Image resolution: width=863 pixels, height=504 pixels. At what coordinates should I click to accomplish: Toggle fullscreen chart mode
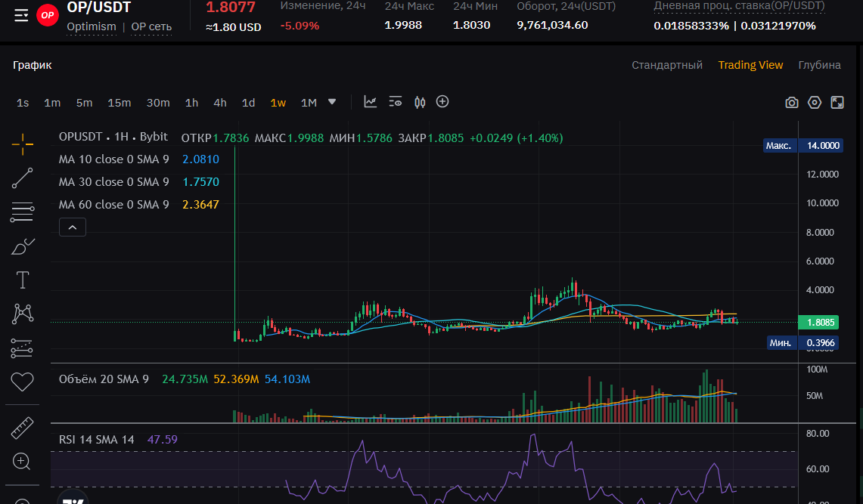pos(837,103)
